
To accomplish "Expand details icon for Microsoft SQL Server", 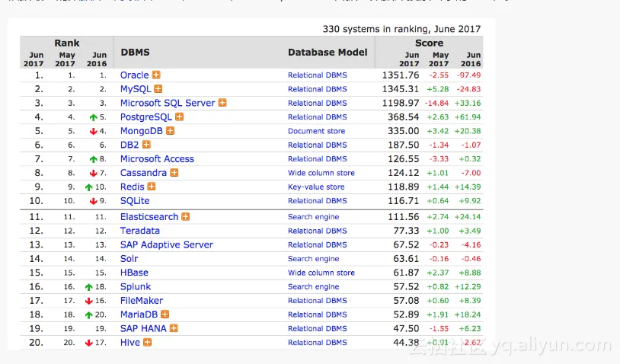I will (x=222, y=103).
